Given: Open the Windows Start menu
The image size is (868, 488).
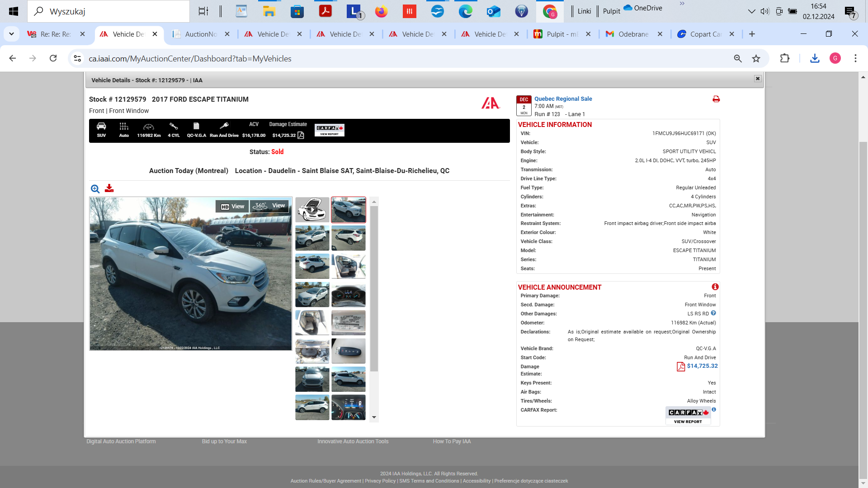Looking at the screenshot, I should [x=14, y=11].
